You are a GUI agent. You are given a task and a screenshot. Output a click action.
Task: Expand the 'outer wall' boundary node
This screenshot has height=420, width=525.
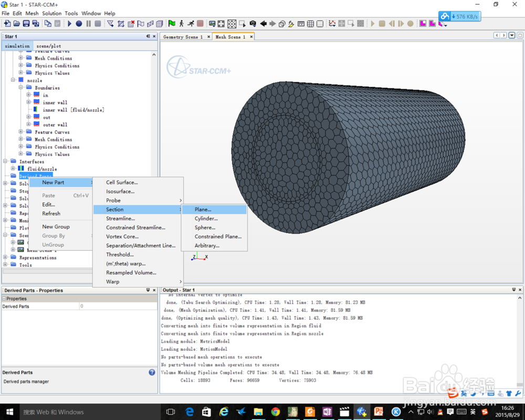[28, 124]
